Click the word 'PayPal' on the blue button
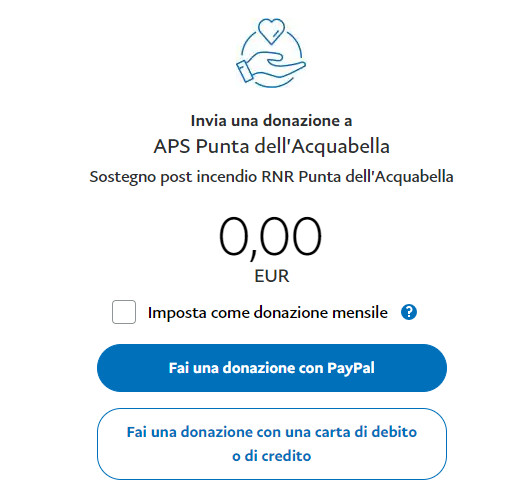The width and height of the screenshot is (523, 486). tap(351, 368)
